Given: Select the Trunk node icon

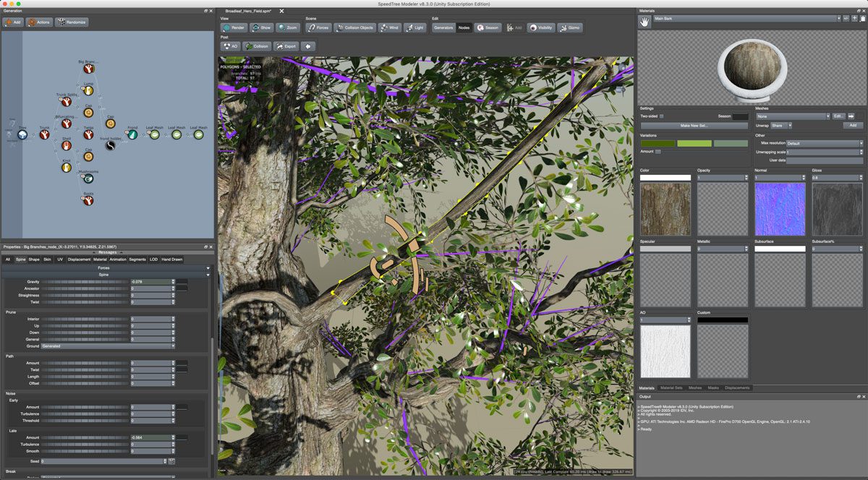Looking at the screenshot, I should coord(44,134).
